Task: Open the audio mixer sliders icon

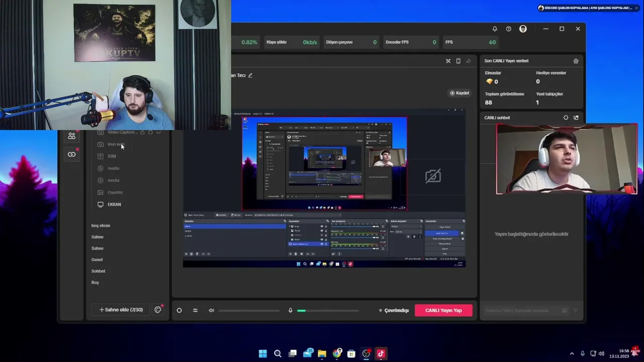Action: 195,310
